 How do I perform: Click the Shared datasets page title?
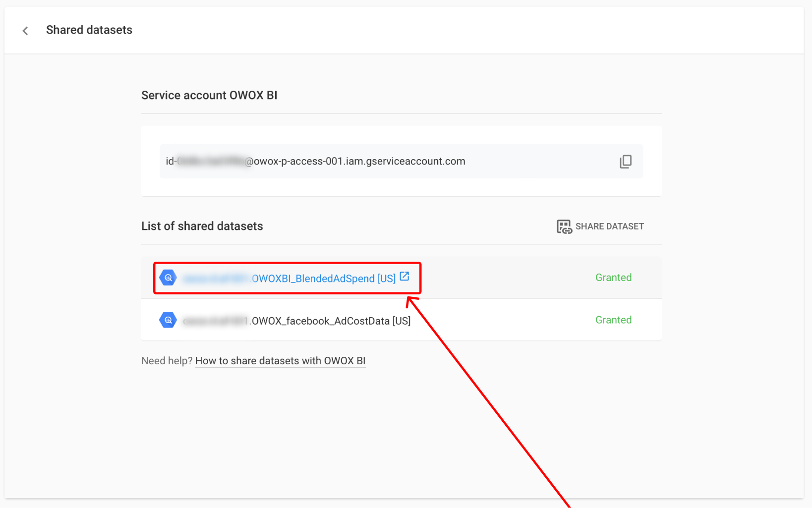pyautogui.click(x=89, y=30)
